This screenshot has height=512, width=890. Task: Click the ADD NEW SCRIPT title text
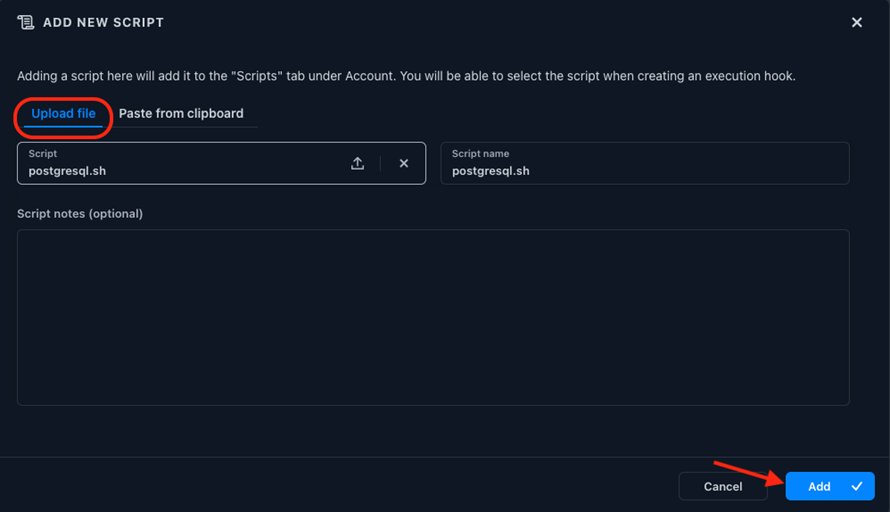[103, 23]
